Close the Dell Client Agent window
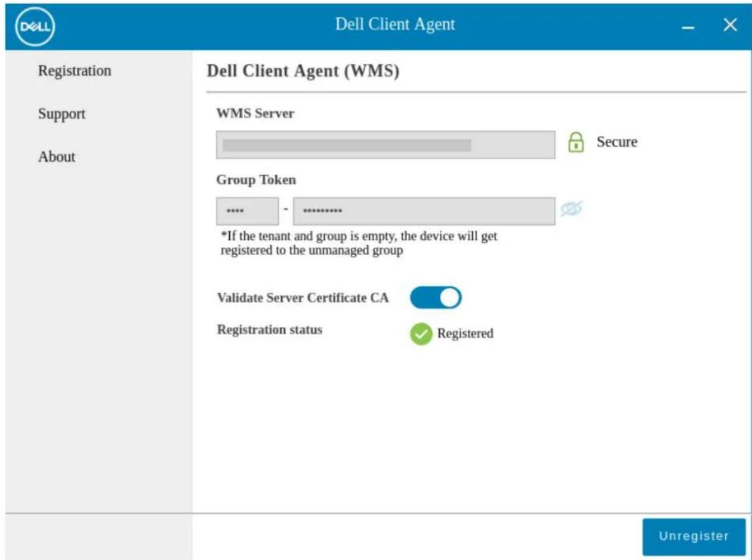The image size is (752, 560). (730, 25)
